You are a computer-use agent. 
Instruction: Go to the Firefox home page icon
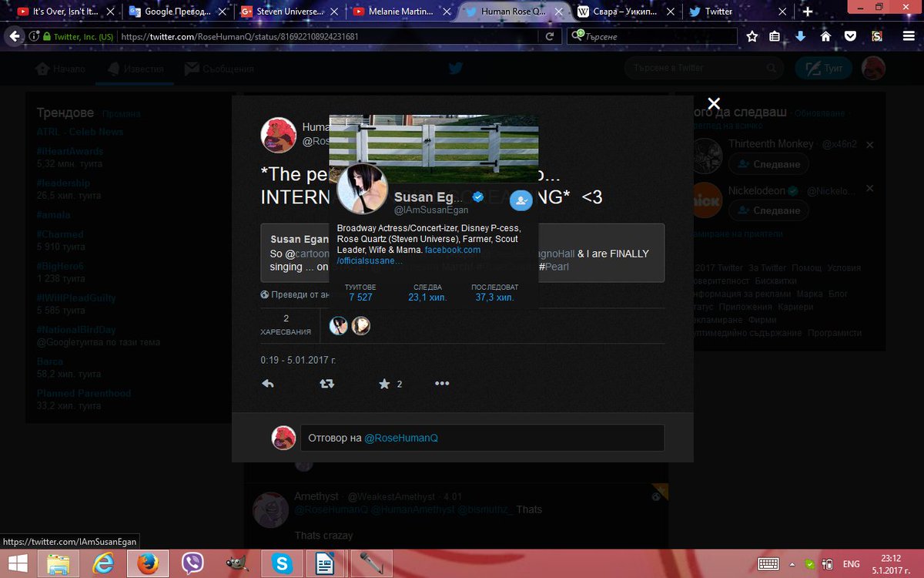(825, 36)
